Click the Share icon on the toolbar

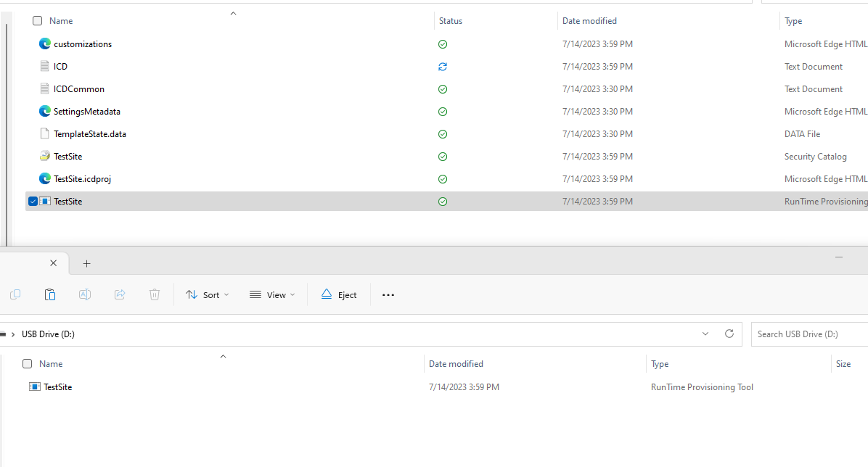tap(120, 294)
